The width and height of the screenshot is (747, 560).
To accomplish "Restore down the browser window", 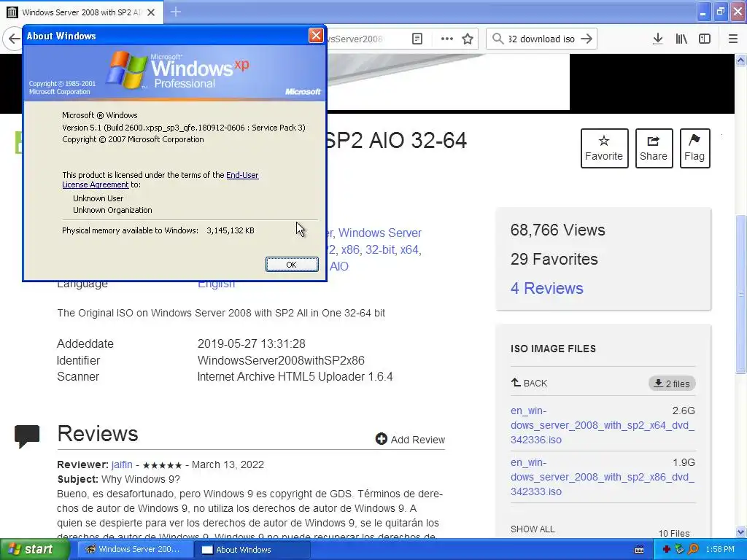I will click(x=721, y=12).
